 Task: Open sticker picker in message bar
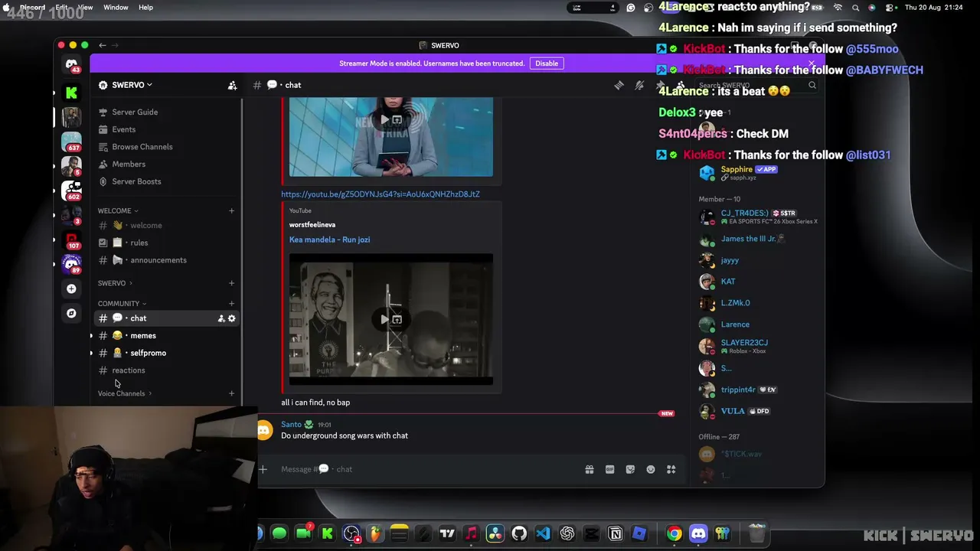(630, 469)
